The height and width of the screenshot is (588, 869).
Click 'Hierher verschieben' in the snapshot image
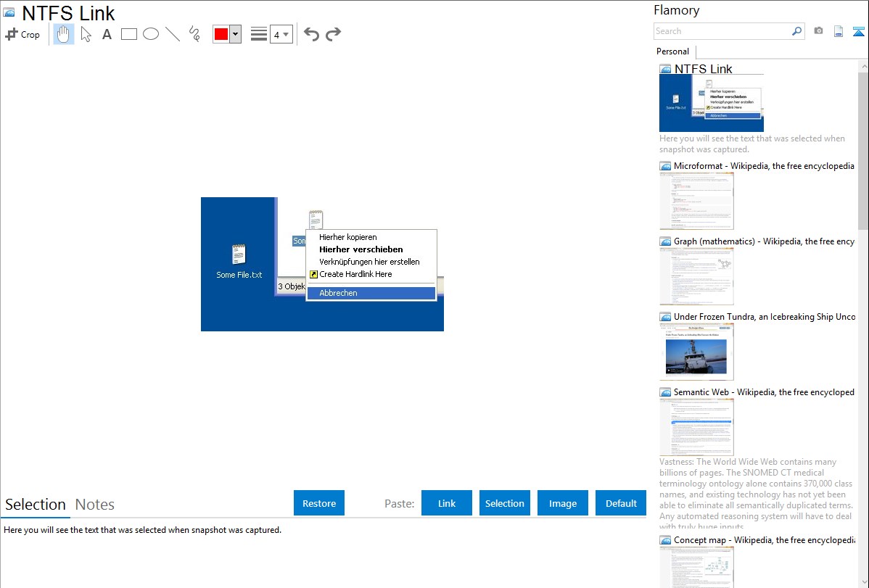361,249
